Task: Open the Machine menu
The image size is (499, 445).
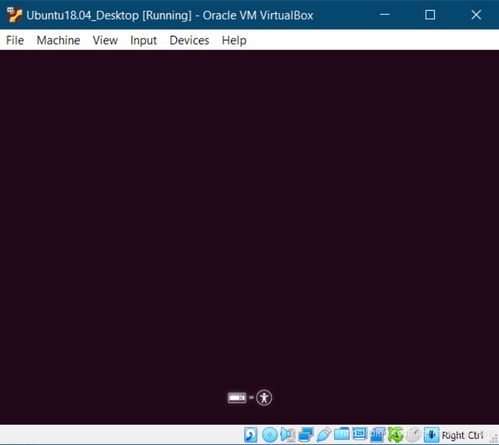Action: pos(58,40)
